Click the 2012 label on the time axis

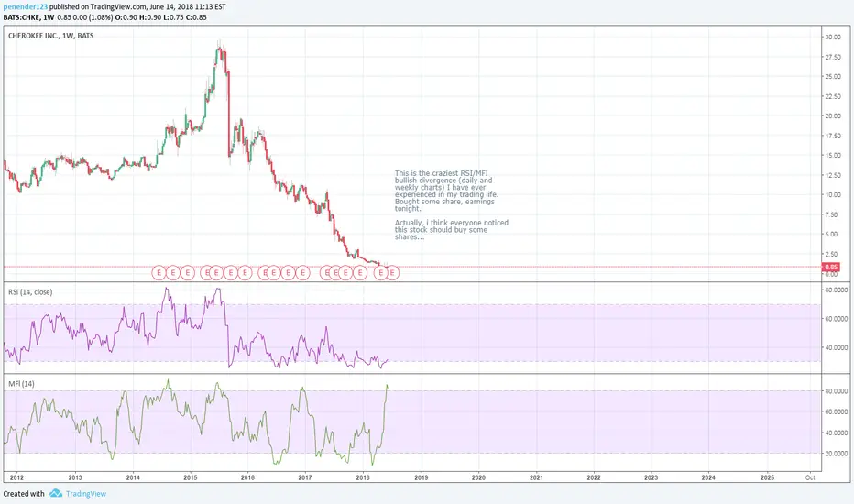(x=16, y=477)
